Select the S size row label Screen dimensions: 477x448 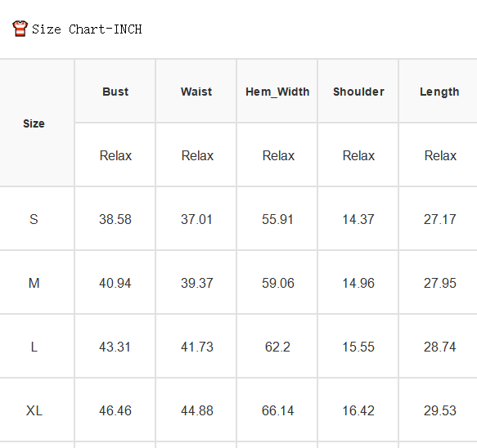pos(34,219)
